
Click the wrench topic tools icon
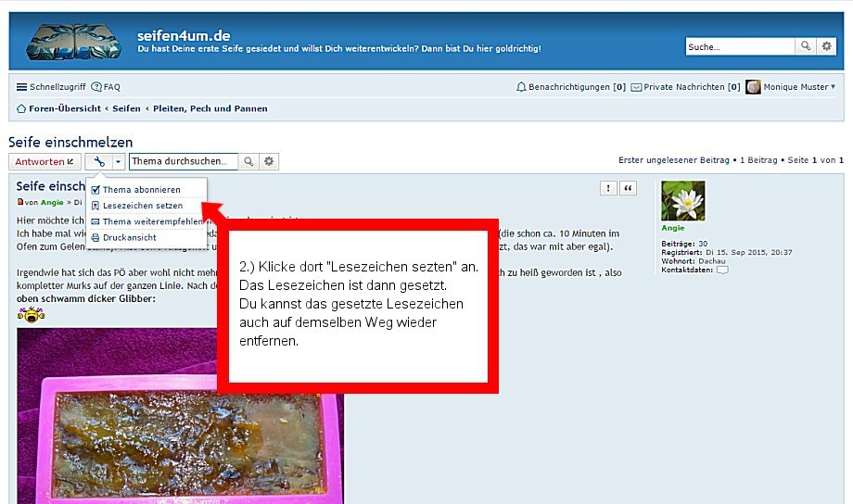pyautogui.click(x=99, y=161)
